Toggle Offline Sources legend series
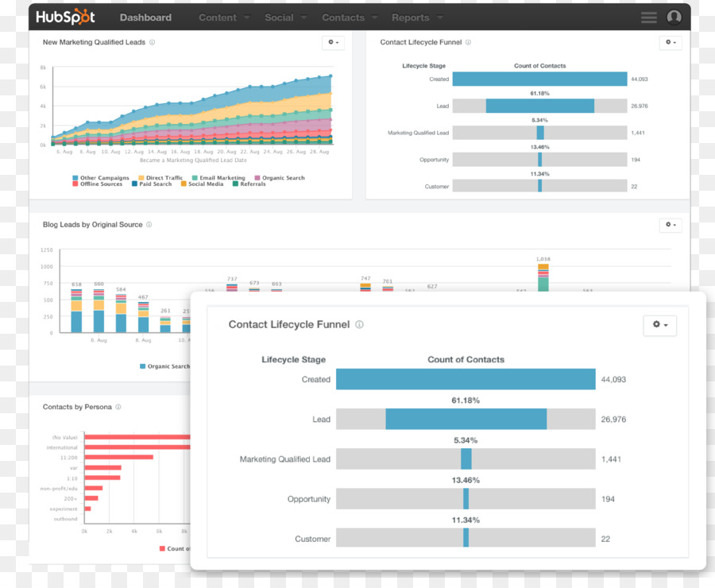 [x=98, y=184]
